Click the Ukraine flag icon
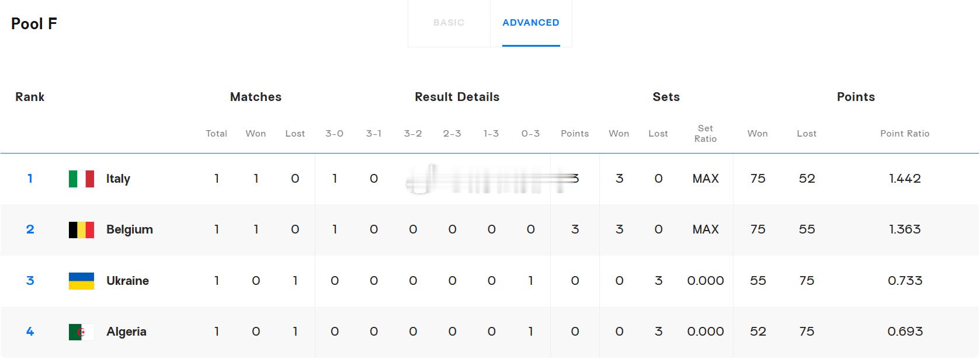 tap(81, 281)
